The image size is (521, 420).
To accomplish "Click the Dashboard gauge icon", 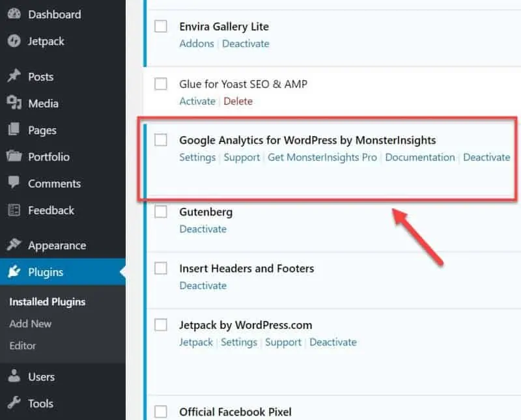I will click(14, 14).
